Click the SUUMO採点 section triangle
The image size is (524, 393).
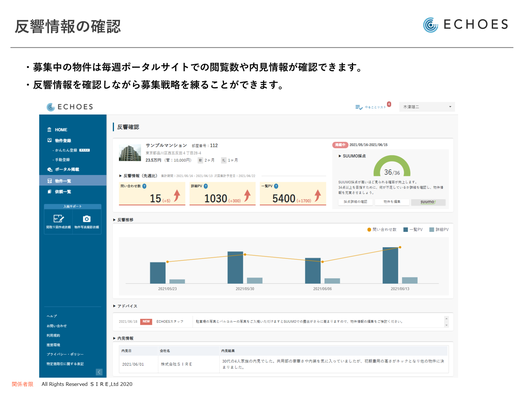tap(340, 156)
